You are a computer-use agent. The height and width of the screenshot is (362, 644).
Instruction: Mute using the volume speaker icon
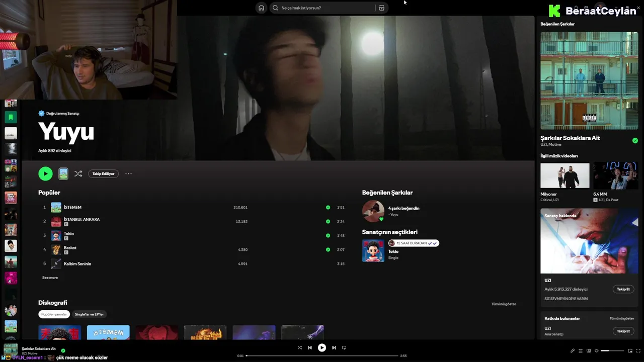pyautogui.click(x=596, y=350)
